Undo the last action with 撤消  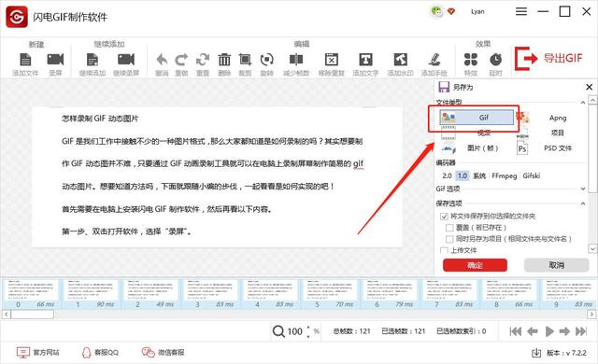162,60
